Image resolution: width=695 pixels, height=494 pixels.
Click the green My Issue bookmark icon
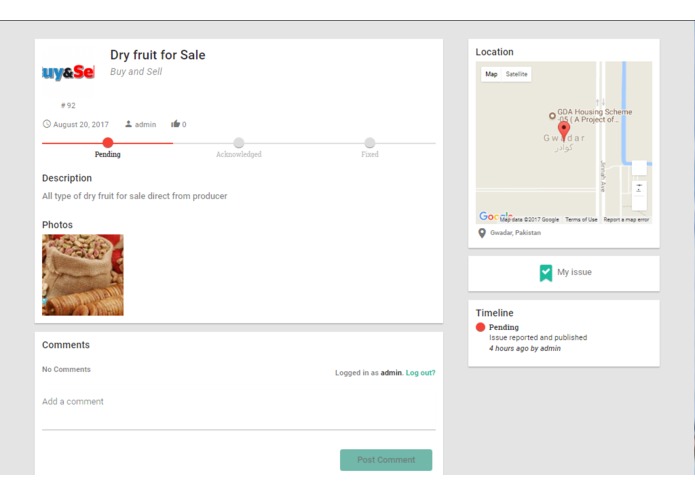(546, 272)
